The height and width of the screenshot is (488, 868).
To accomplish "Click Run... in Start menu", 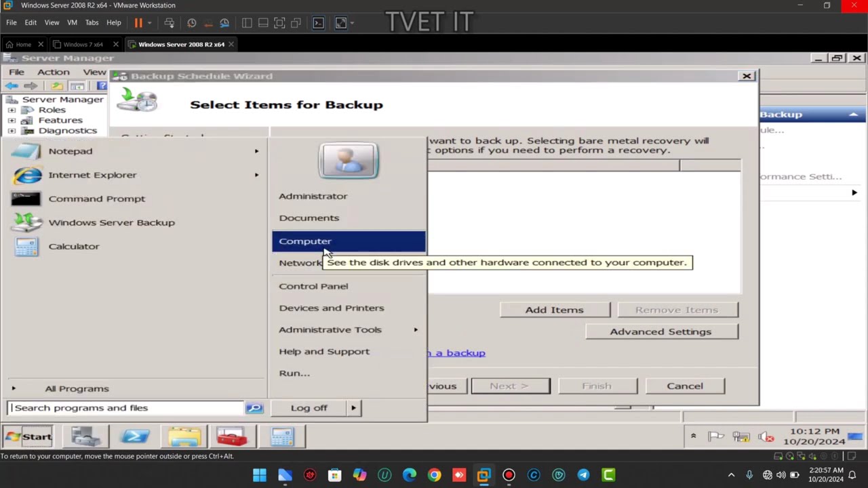I will coord(294,373).
